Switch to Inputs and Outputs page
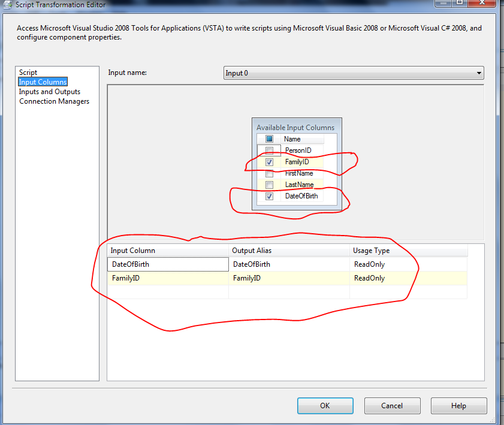This screenshot has width=504, height=425. [50, 91]
